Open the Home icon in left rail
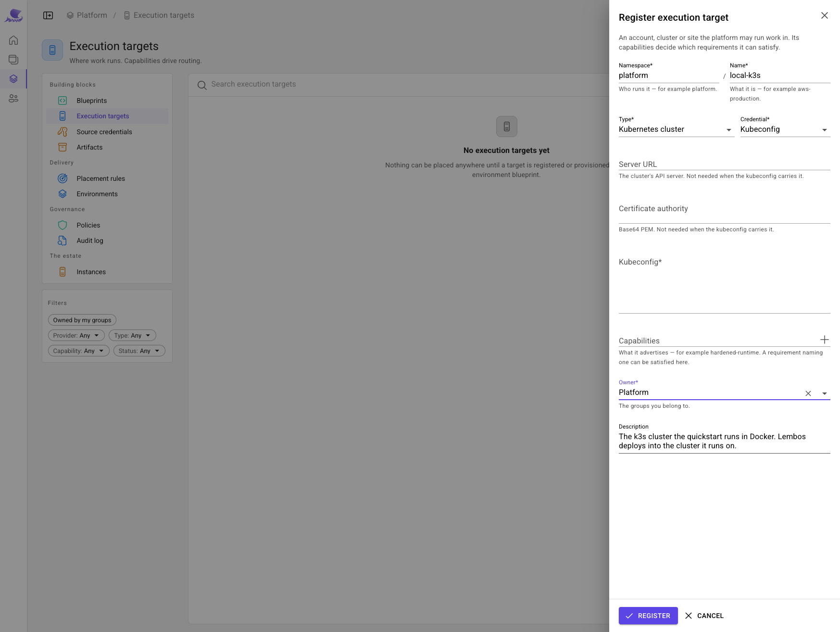Screen dimensions: 840x632 click(x=13, y=40)
